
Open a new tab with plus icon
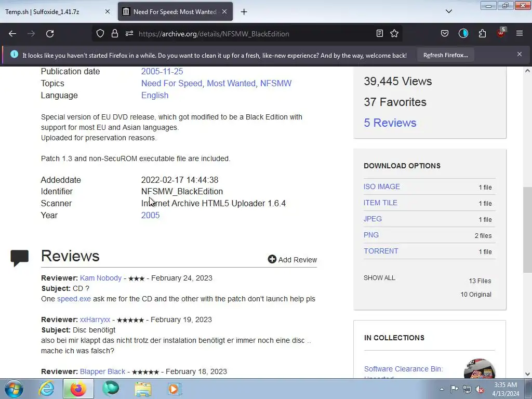coord(244,12)
